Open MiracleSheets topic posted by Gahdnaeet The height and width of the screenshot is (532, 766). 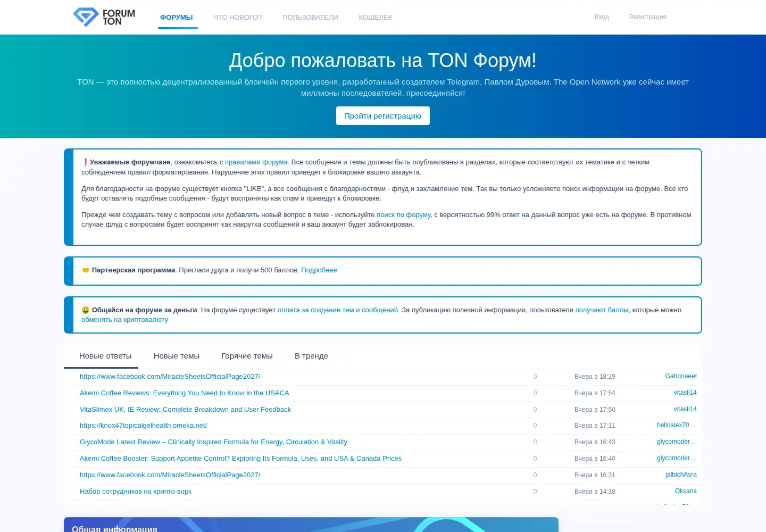170,377
